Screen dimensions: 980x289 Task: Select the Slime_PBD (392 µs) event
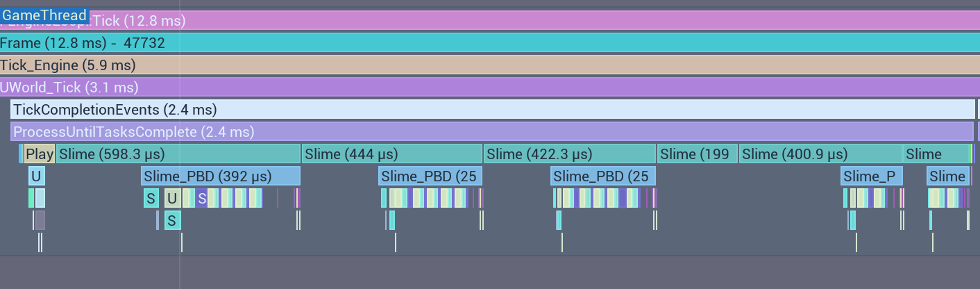(x=221, y=176)
